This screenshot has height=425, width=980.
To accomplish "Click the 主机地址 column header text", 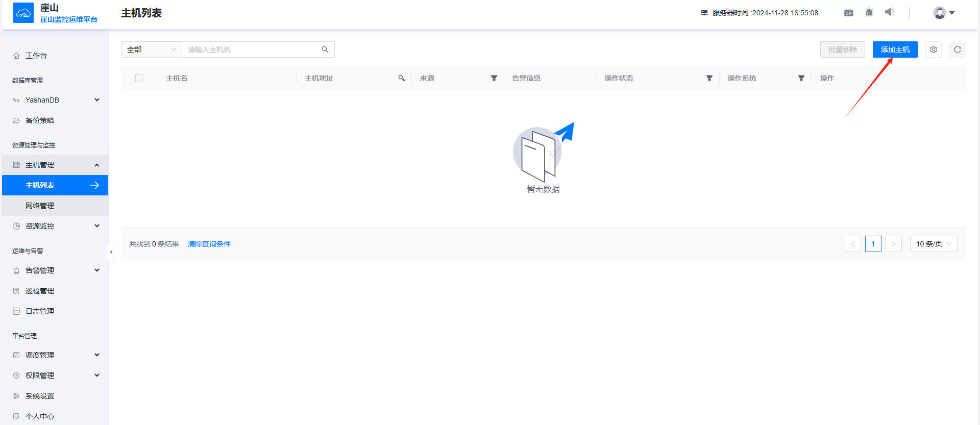I will (319, 78).
